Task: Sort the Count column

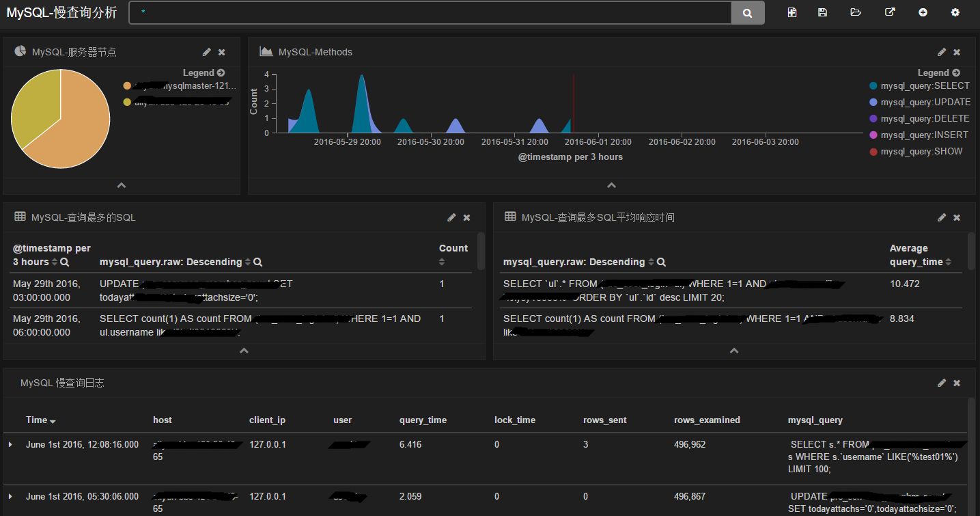Action: (442, 262)
